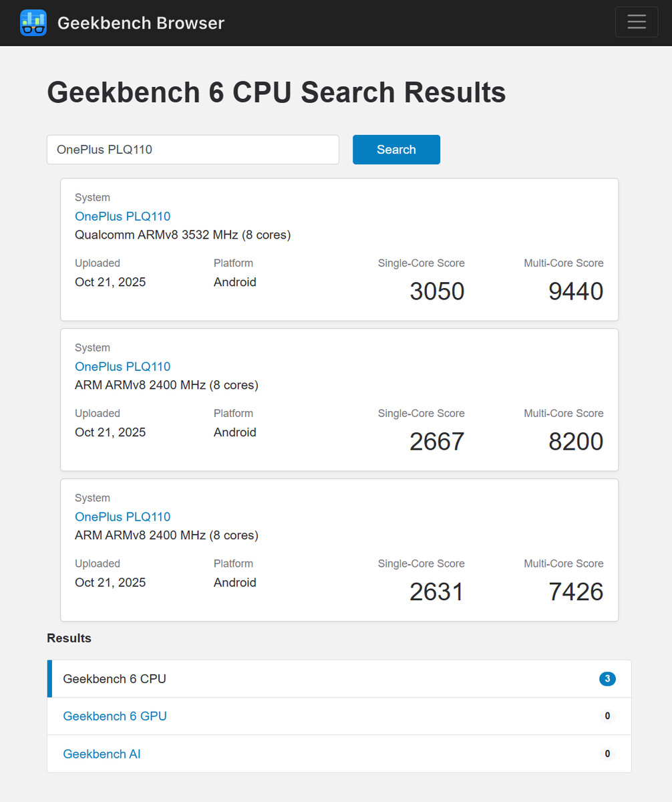Image resolution: width=672 pixels, height=802 pixels.
Task: Focus the search field containing OnePlus PLQ110
Action: point(192,150)
